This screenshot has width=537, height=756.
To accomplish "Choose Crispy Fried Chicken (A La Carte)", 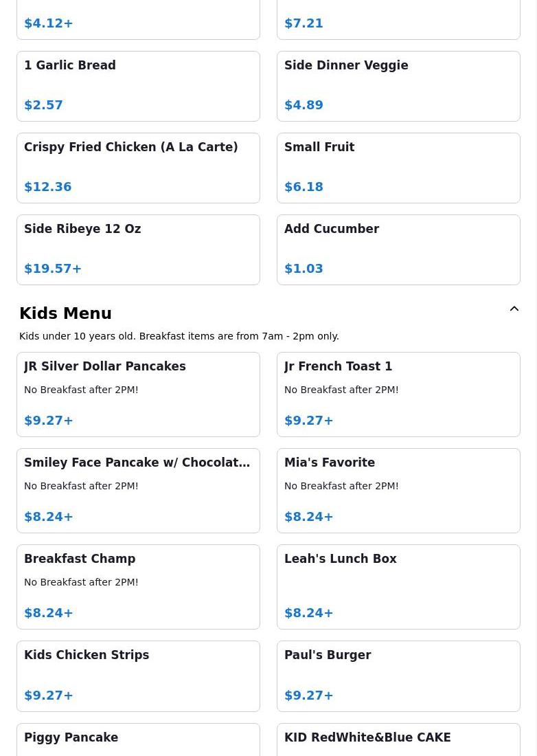I will pos(138,168).
